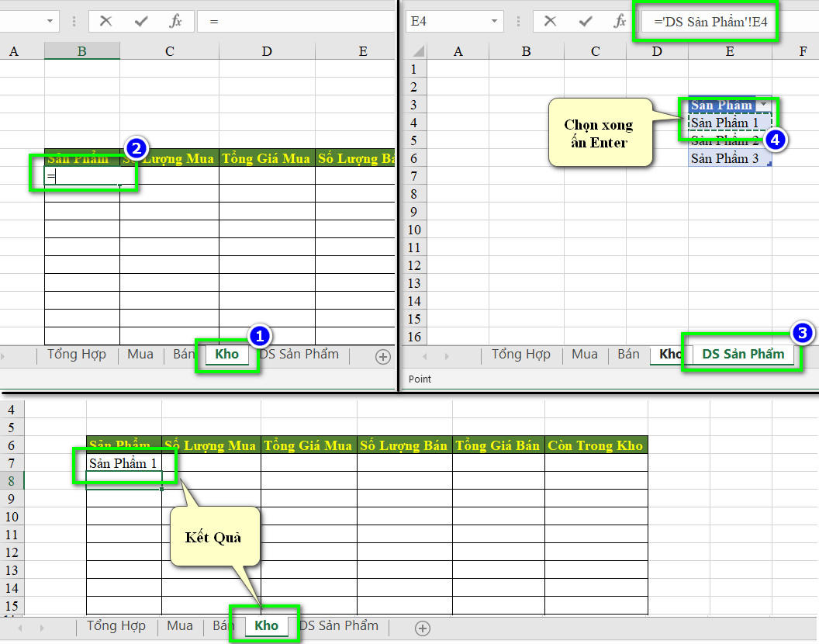Select the column C header in the top-left window
819x644 pixels.
(x=169, y=51)
